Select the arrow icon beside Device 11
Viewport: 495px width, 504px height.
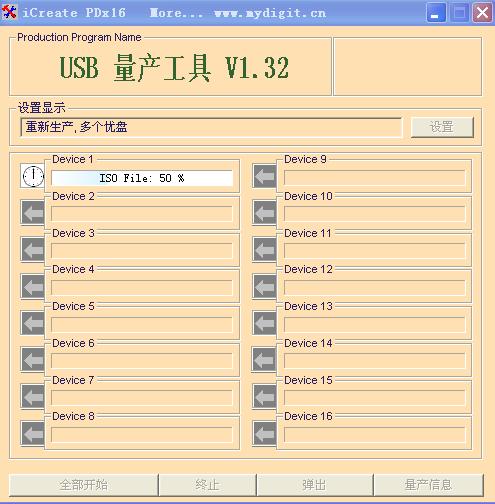264,250
